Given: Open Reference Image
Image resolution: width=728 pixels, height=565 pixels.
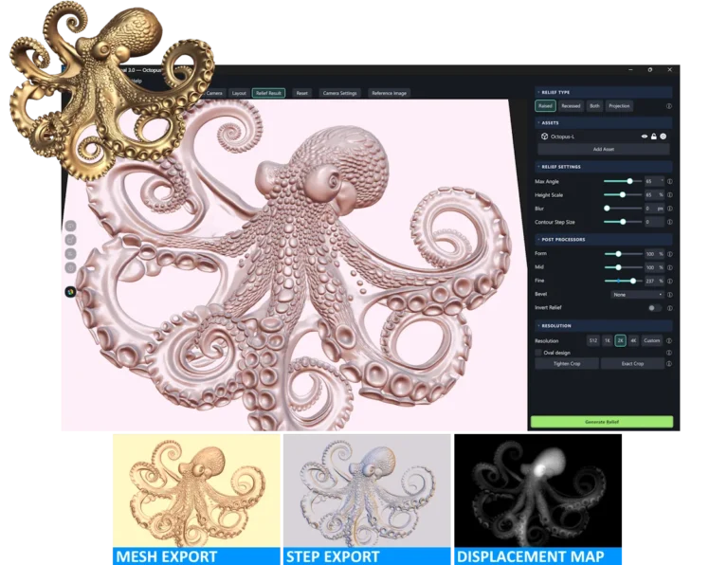Looking at the screenshot, I should [389, 93].
